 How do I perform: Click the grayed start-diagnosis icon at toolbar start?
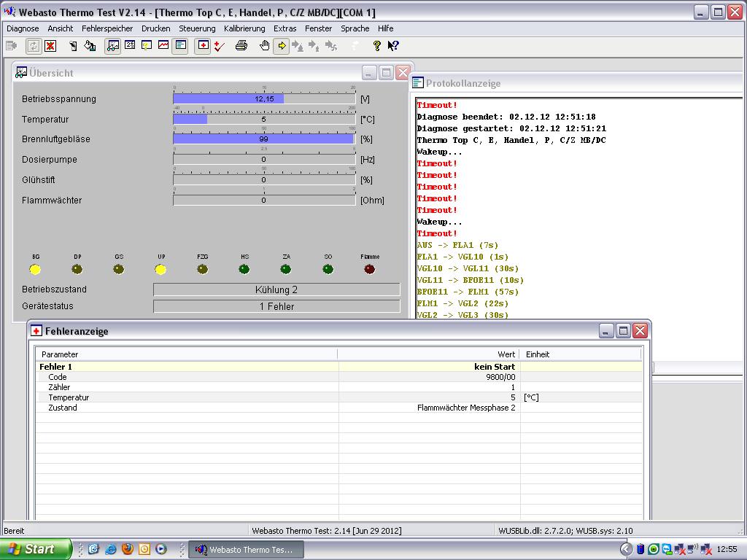(x=12, y=46)
